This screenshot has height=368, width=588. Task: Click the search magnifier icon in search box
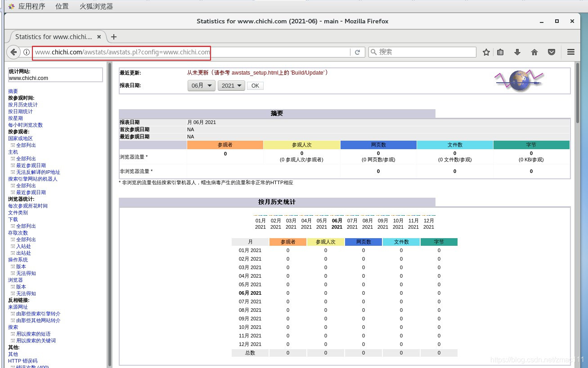[x=373, y=52]
